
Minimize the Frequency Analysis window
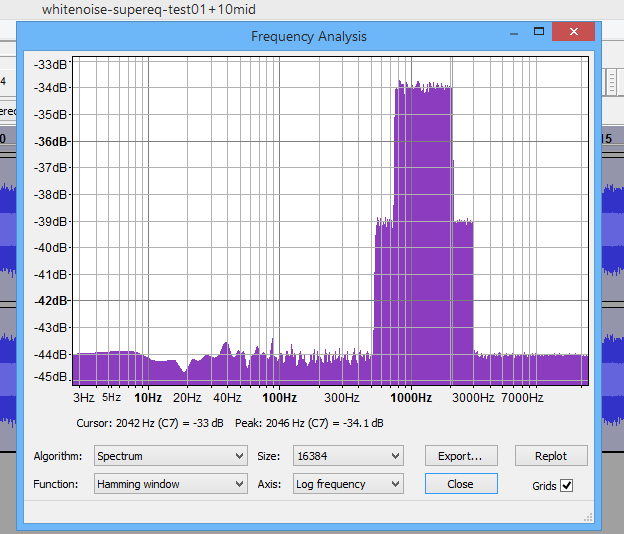(514, 33)
